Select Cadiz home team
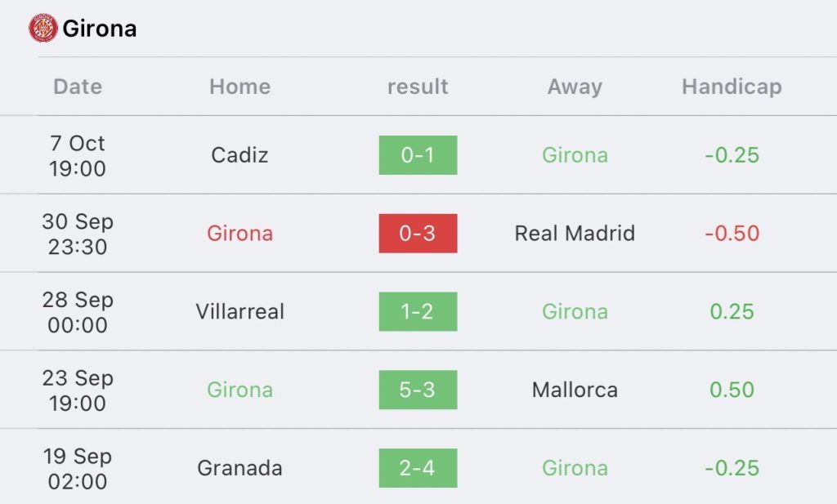Image resolution: width=837 pixels, height=504 pixels. [x=239, y=155]
